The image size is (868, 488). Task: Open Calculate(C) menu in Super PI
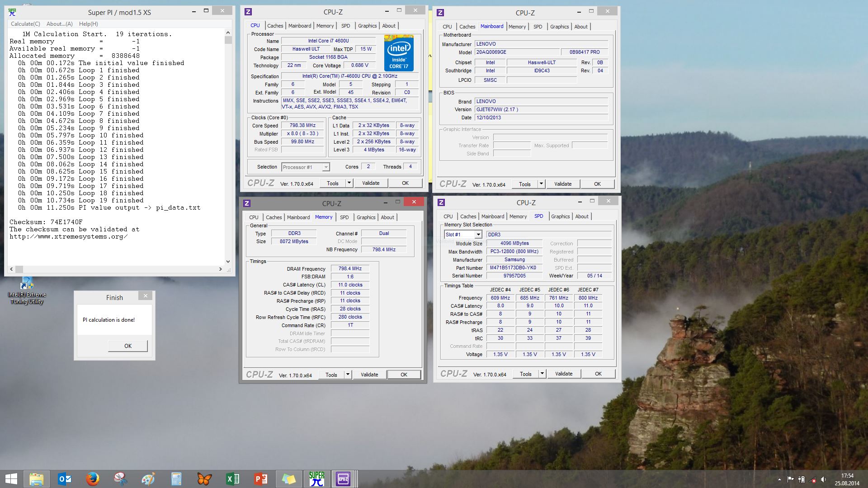(25, 24)
